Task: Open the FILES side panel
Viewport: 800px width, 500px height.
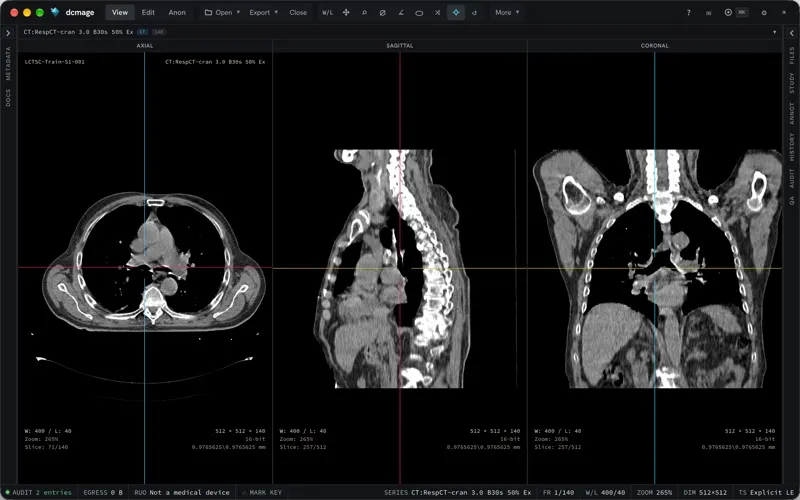Action: click(791, 55)
